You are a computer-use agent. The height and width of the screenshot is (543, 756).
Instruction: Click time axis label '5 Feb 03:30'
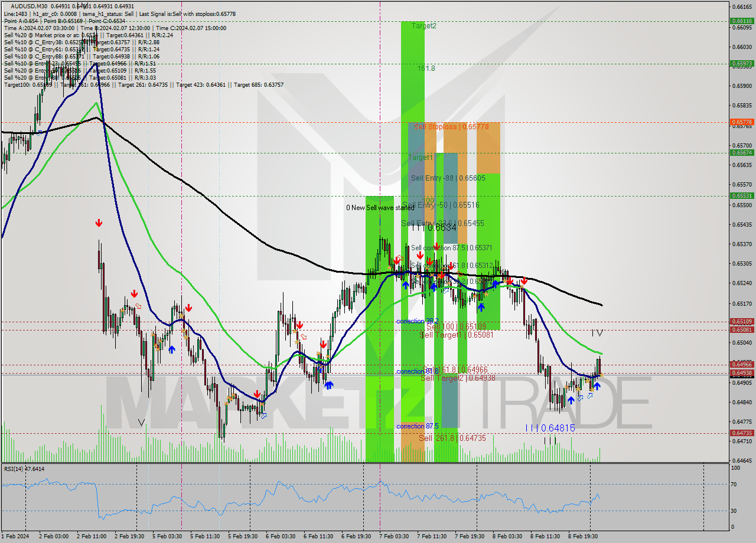(x=167, y=537)
